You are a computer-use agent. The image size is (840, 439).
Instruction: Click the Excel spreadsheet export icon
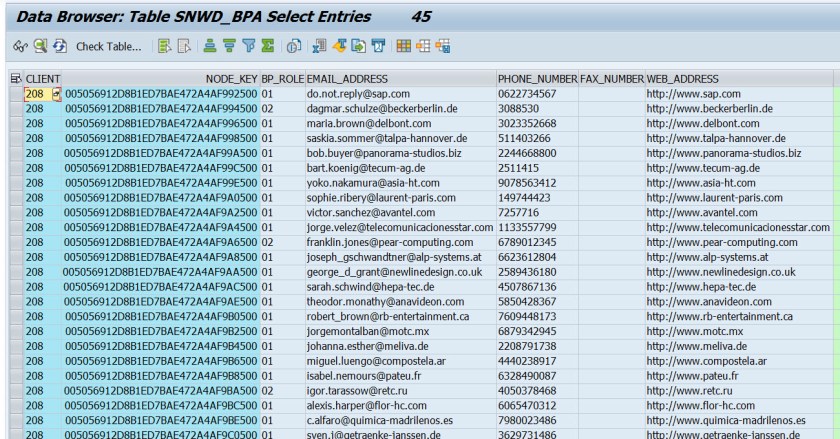(x=320, y=46)
